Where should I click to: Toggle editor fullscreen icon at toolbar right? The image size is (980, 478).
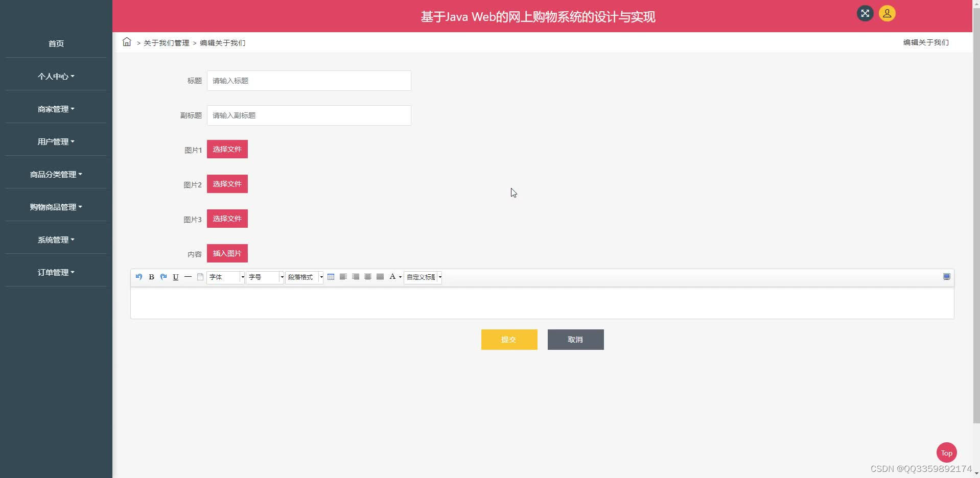[x=947, y=277]
